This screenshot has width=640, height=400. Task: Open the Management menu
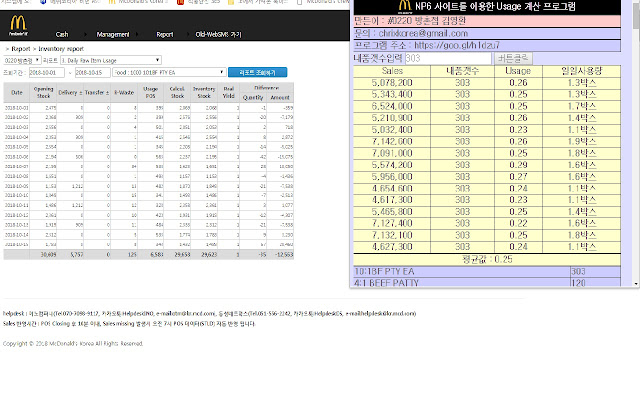click(x=113, y=34)
